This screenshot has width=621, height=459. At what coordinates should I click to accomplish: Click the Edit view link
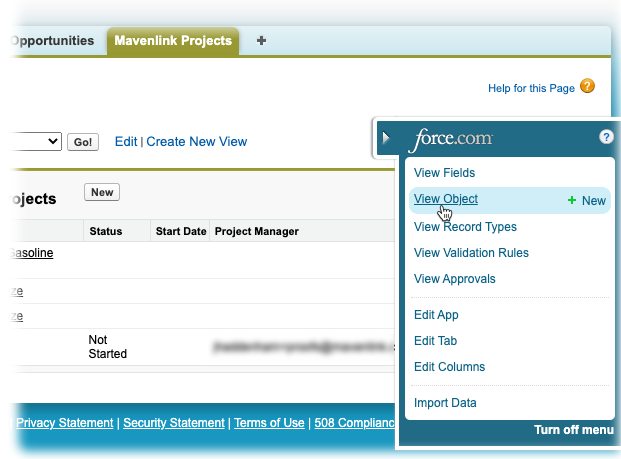click(126, 141)
